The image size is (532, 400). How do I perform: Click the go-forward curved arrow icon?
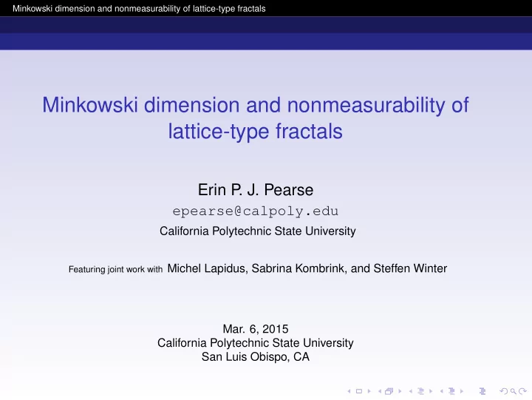(x=523, y=391)
